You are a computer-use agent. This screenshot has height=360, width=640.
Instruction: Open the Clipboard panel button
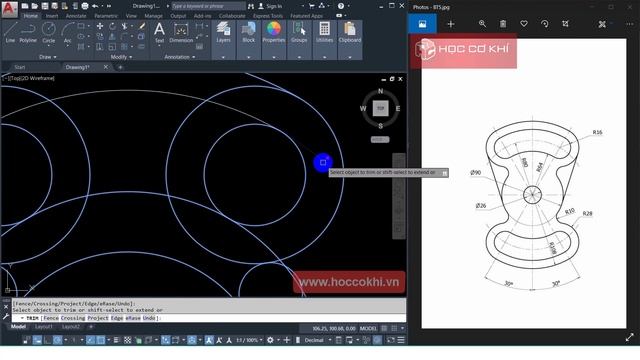(x=350, y=32)
